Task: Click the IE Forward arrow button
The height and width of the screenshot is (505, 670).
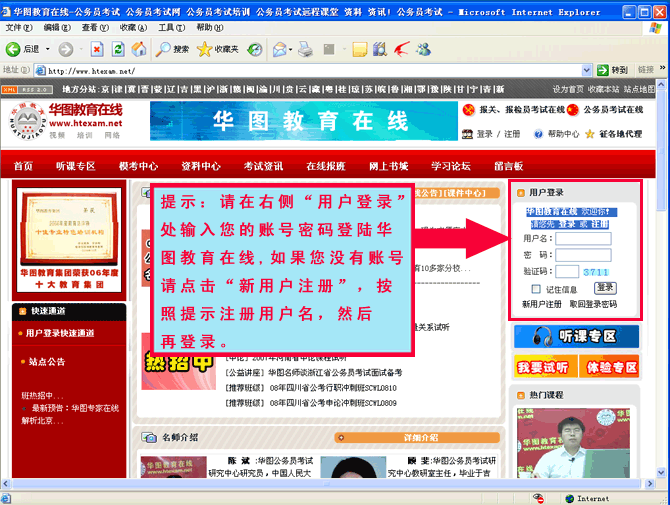Action: 65,49
